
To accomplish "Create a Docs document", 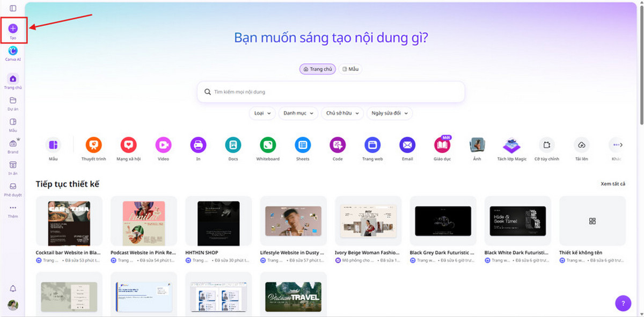I will (233, 145).
